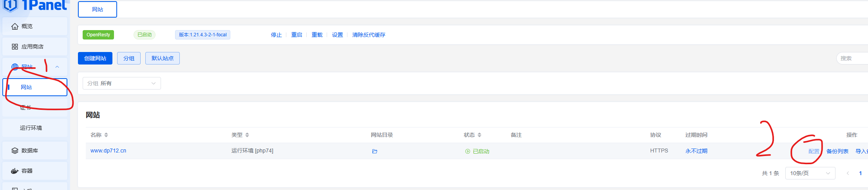
Task: Open the 概览 overview home icon
Action: coord(15,26)
